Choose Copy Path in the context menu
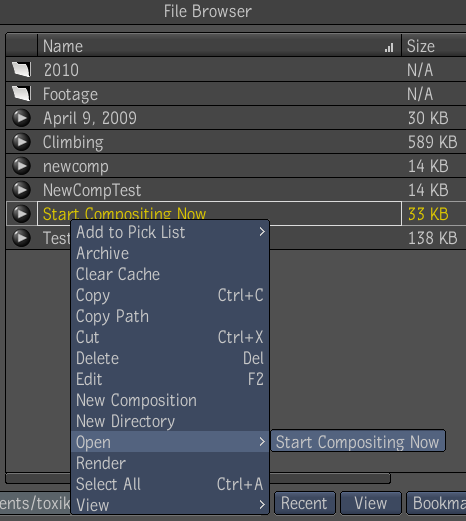Screen dimensions: 466x521 tap(170, 316)
